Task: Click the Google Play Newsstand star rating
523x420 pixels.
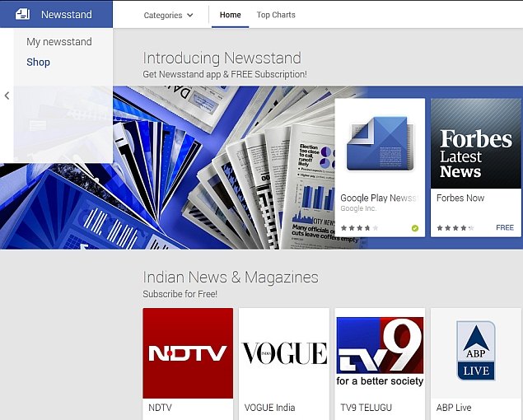Action: (360, 228)
